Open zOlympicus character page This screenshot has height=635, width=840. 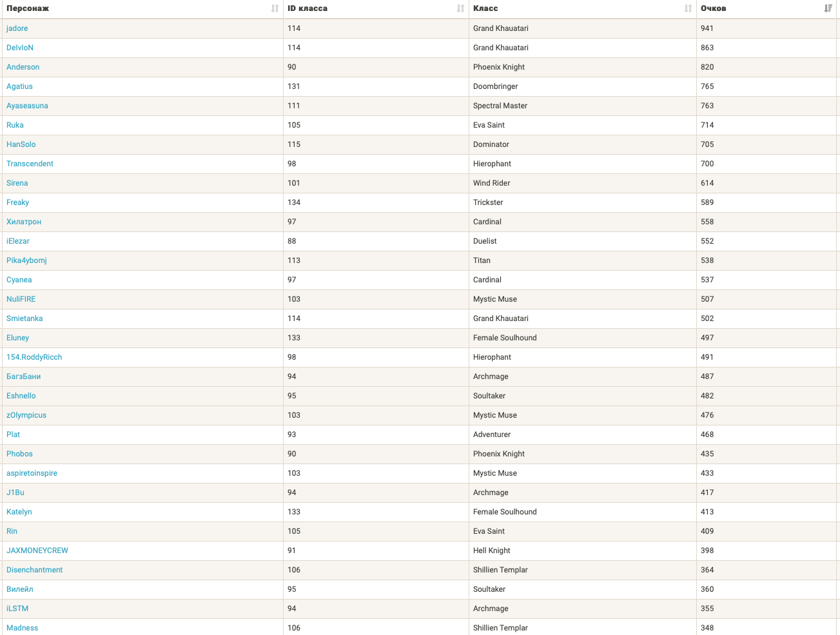pos(26,415)
